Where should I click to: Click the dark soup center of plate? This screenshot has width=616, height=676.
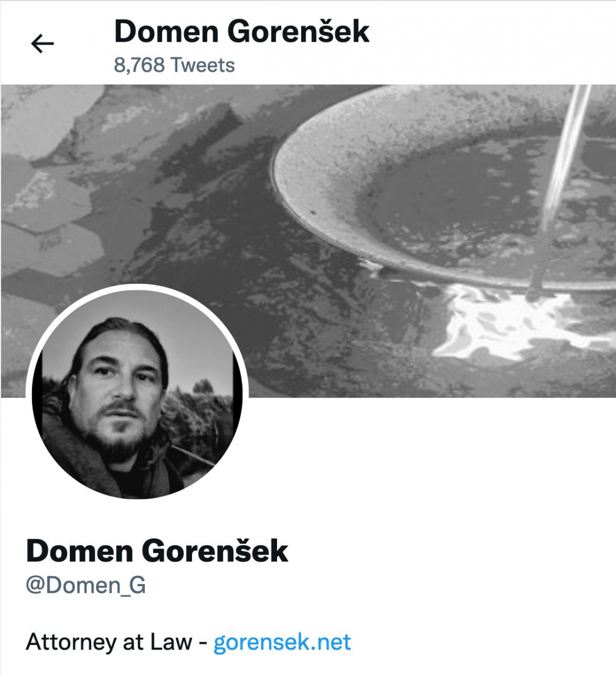[462, 192]
